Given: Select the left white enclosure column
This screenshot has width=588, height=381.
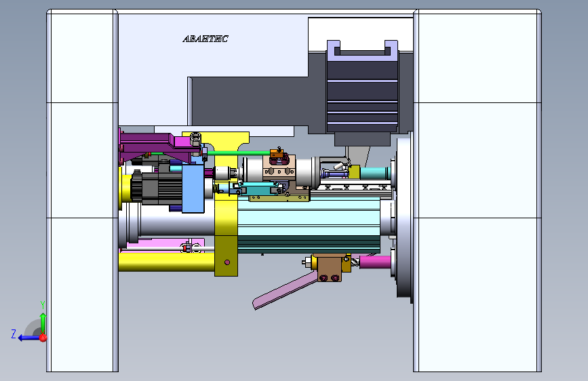Looking at the screenshot, I should point(82,190).
